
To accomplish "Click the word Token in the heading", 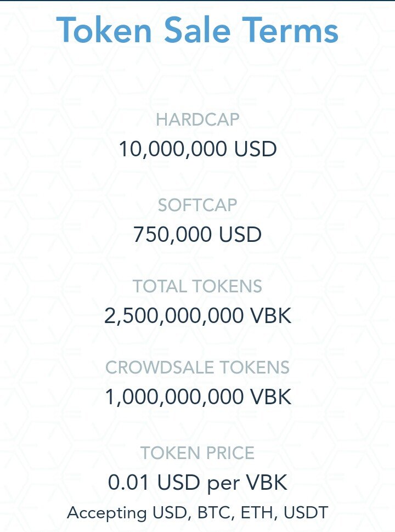I will click(104, 30).
